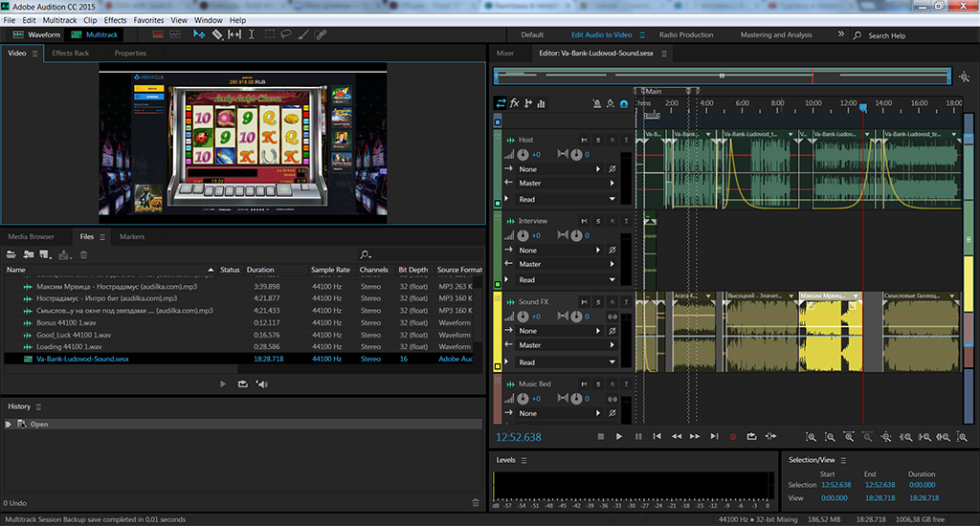Click the New File icon in Files panel
Image resolution: width=980 pixels, height=526 pixels.
tap(46, 254)
